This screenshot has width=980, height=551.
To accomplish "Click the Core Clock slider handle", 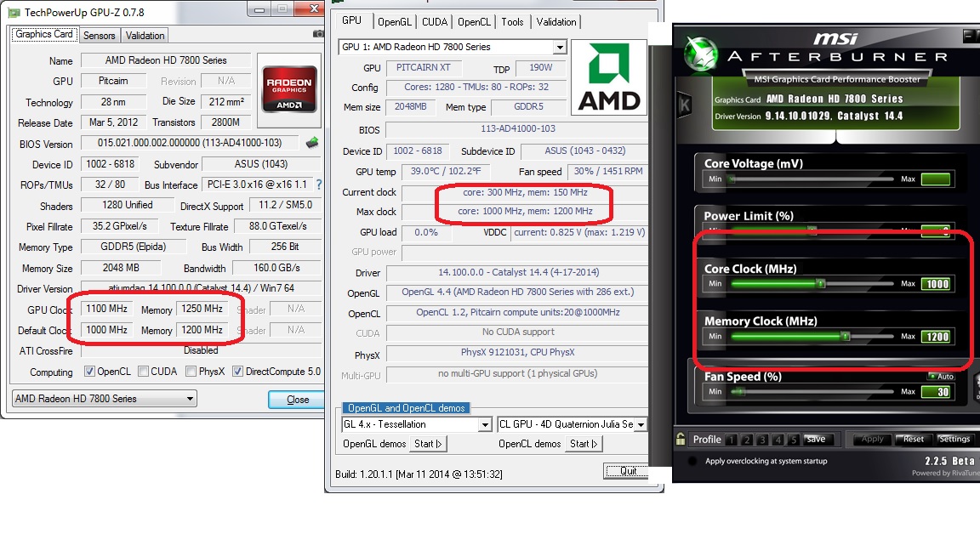I will tap(821, 284).
